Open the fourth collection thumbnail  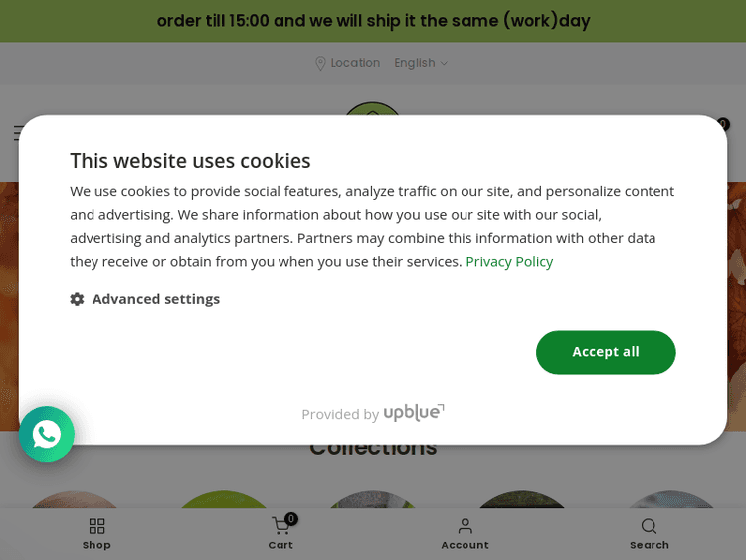coord(522,499)
